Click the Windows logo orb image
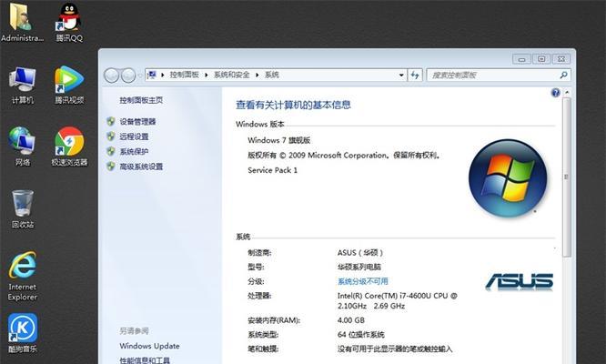This screenshot has height=364, width=606. 507,177
